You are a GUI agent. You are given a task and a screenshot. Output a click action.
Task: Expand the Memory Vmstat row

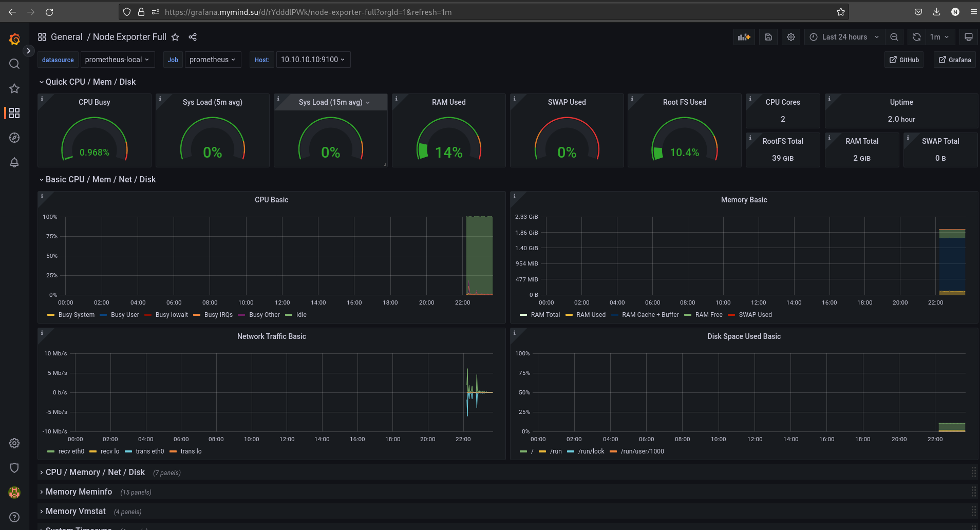click(73, 512)
